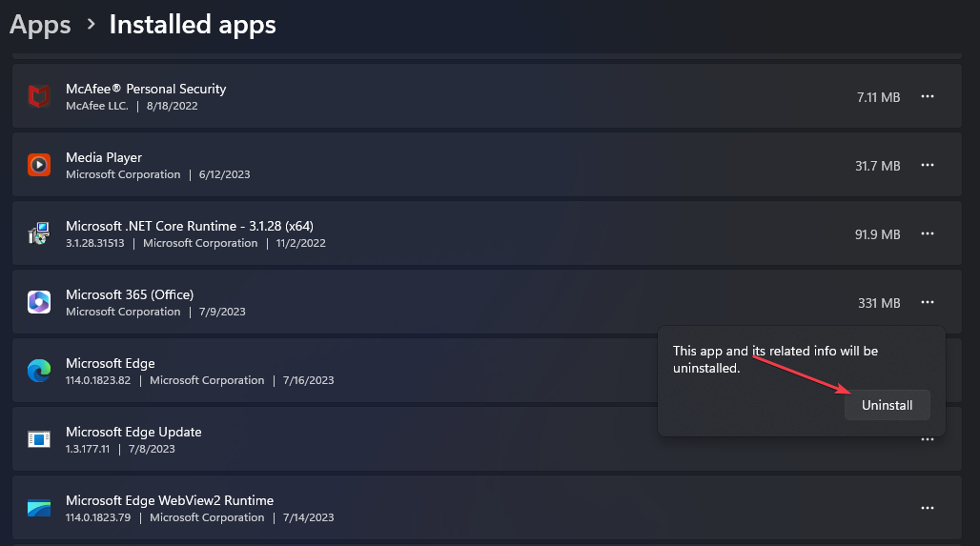
Task: Open more options for Microsoft 365 (Office)
Action: [928, 302]
